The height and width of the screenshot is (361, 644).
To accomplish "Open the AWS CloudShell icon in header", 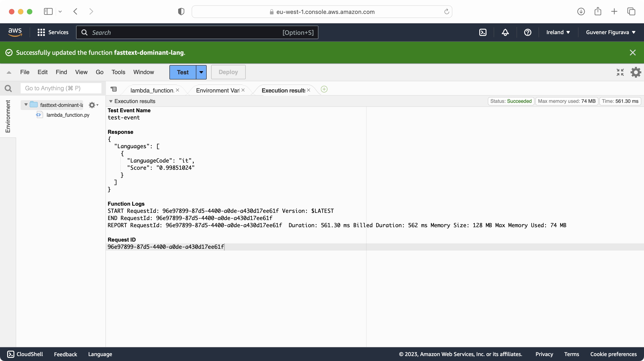I will point(483,32).
